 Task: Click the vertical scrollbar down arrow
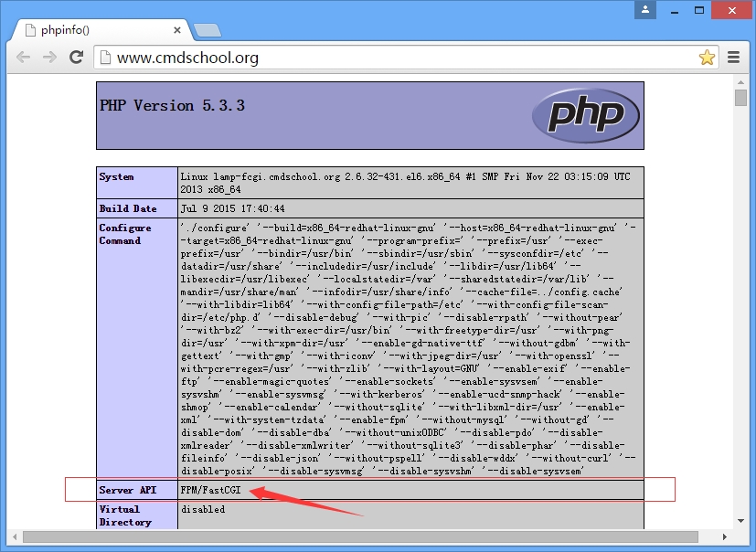pyautogui.click(x=740, y=521)
